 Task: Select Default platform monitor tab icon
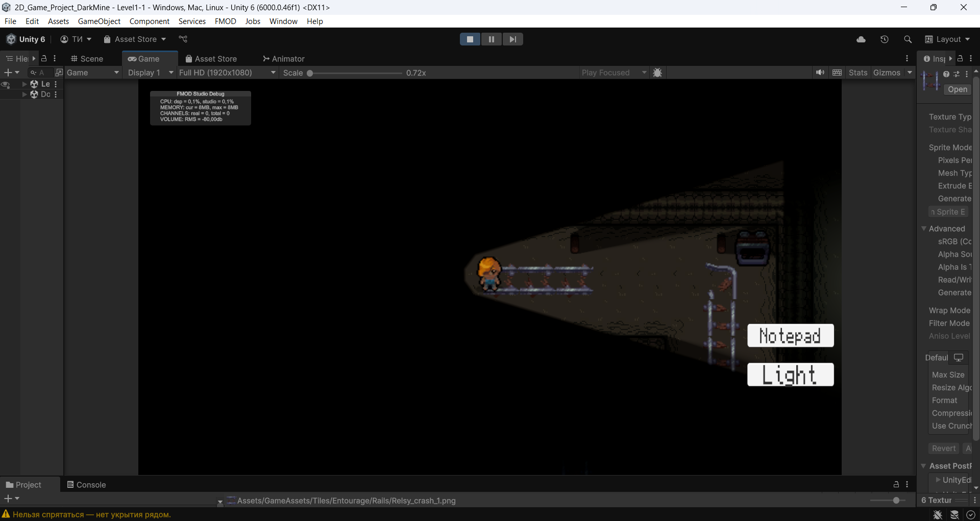[959, 358]
